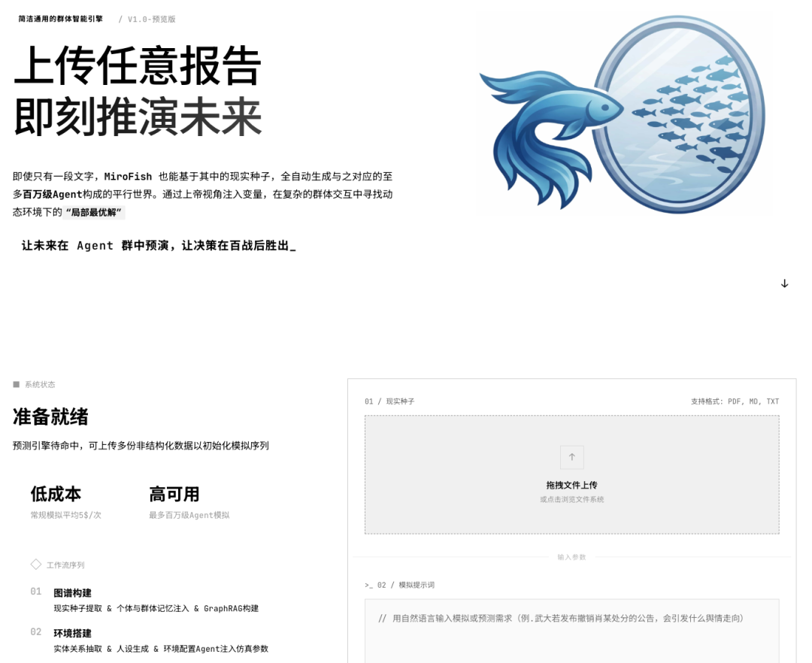Click the down arrow scroll indicator
The image size is (812, 663).
(785, 283)
